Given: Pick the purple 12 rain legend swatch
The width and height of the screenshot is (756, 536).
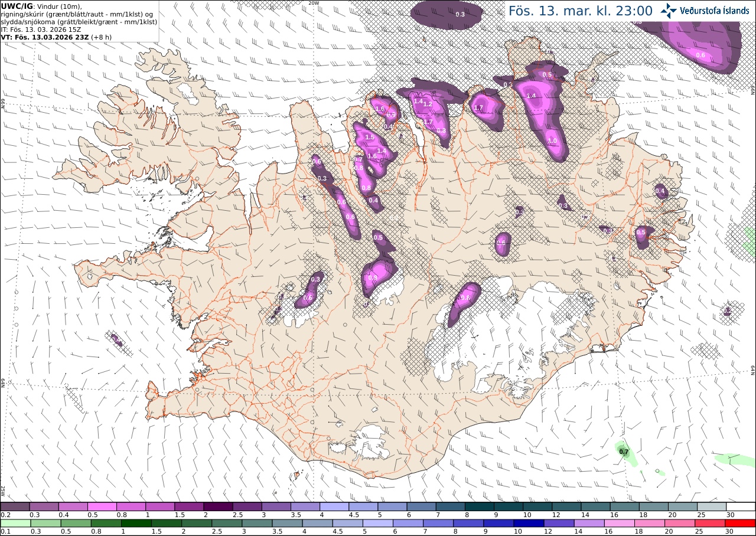Looking at the screenshot, I should point(559,523).
